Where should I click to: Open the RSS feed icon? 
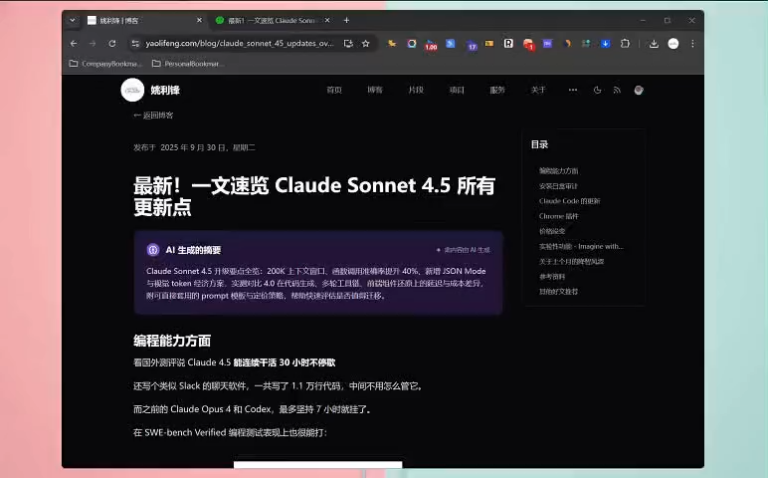tap(617, 90)
